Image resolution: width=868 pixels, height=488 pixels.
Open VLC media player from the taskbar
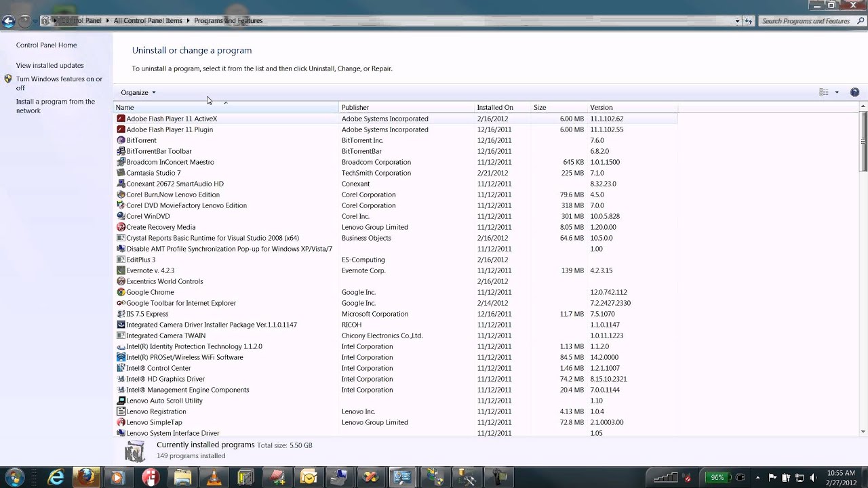(214, 477)
